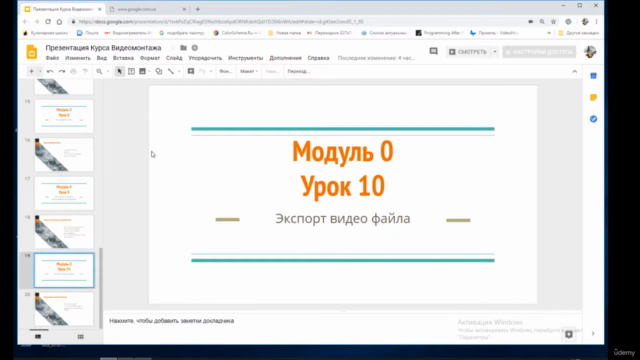Viewport: 640px width, 360px height.
Task: Show more bookmarks chevron
Action: 549,33
